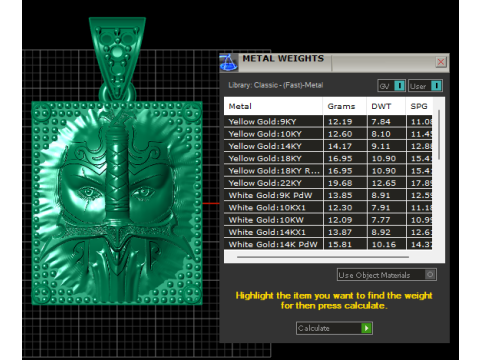This screenshot has height=360, width=480.
Task: Select the White Gold:10KW row
Action: pyautogui.click(x=328, y=220)
